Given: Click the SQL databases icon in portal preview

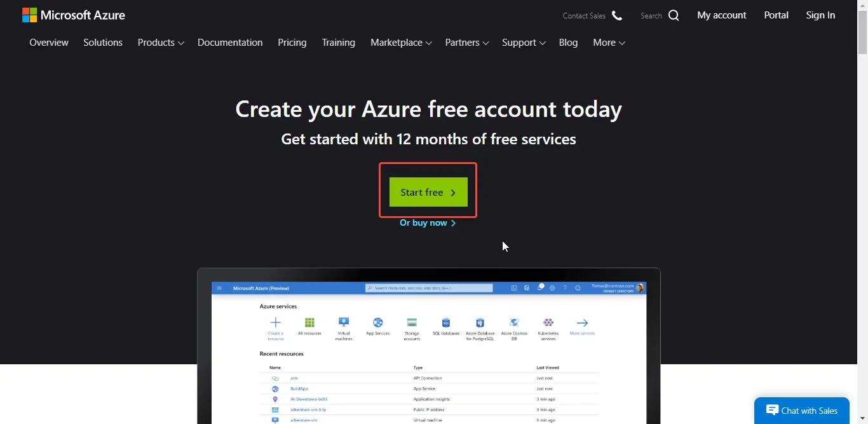Looking at the screenshot, I should (446, 322).
